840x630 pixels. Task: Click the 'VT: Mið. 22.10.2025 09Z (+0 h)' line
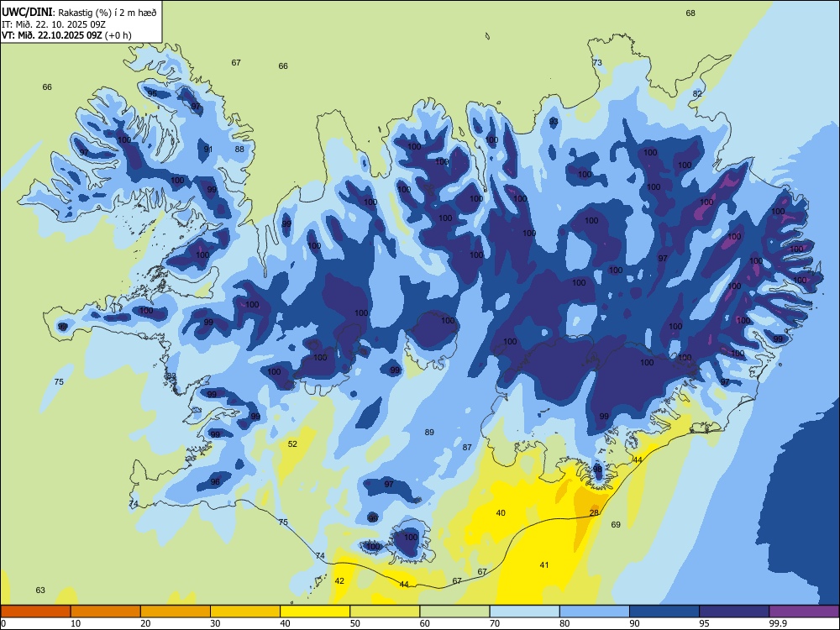click(x=66, y=35)
